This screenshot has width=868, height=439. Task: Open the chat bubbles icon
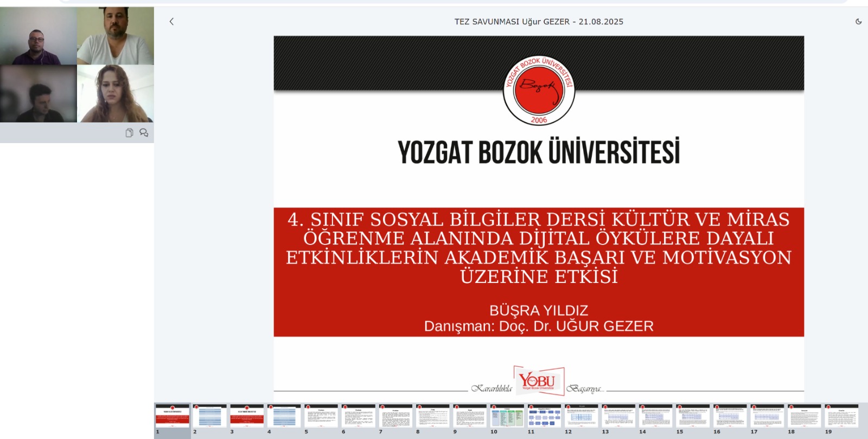click(144, 133)
